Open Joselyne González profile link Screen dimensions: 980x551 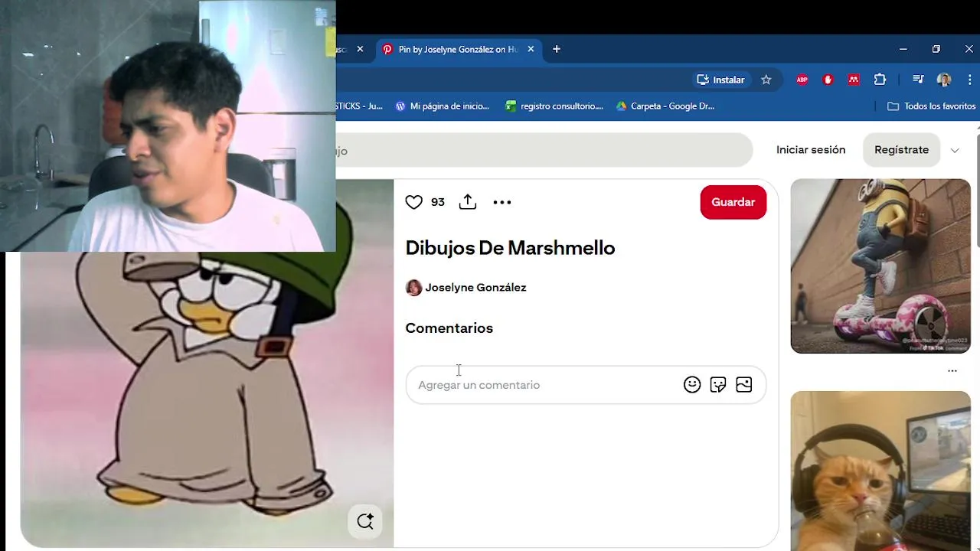tap(475, 288)
